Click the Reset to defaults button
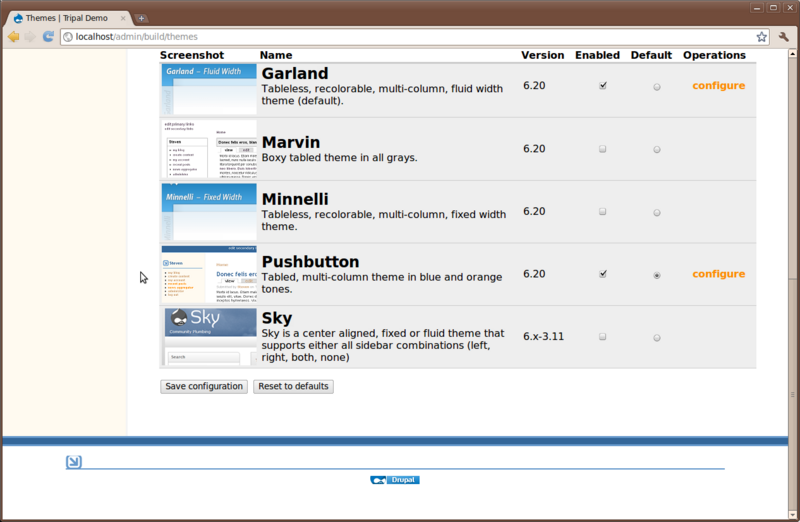Screen dimensions: 800x522 coord(293,386)
